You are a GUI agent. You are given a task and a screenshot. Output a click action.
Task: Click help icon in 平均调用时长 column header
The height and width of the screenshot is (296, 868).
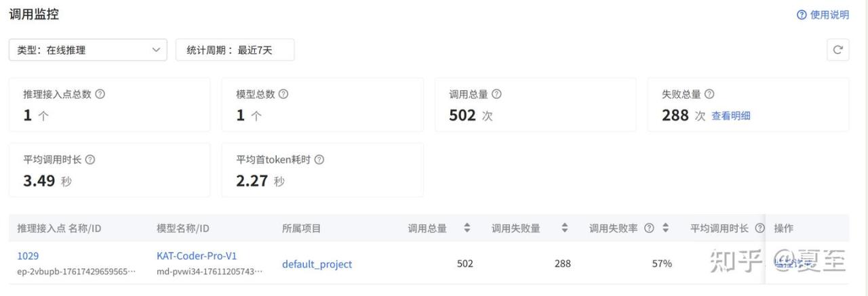759,228
